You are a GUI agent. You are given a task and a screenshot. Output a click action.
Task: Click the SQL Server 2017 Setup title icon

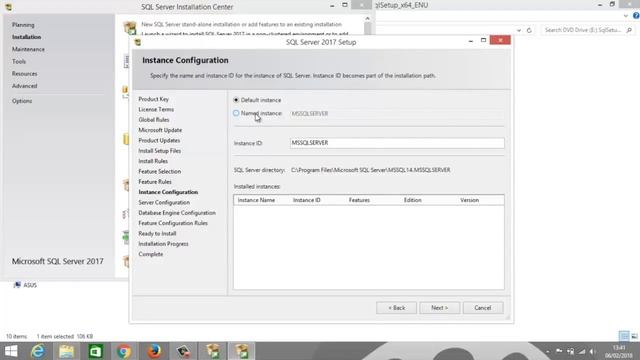(138, 42)
